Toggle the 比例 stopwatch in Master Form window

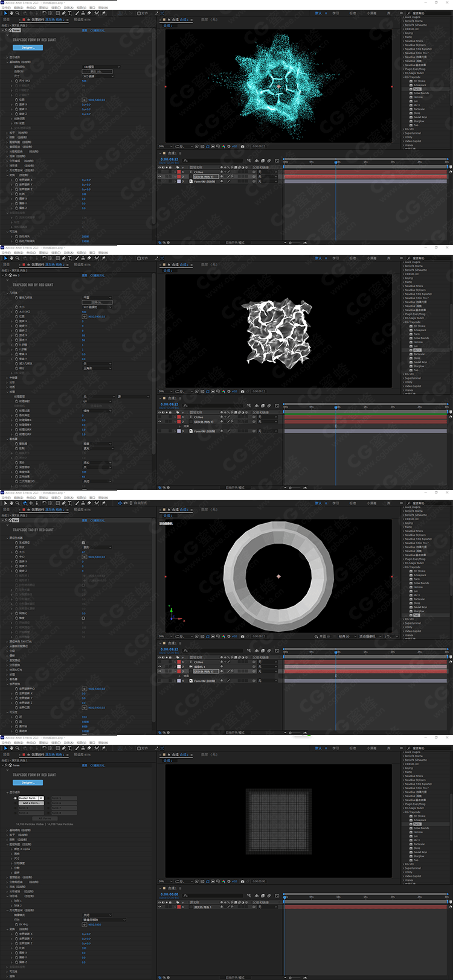coord(16,948)
